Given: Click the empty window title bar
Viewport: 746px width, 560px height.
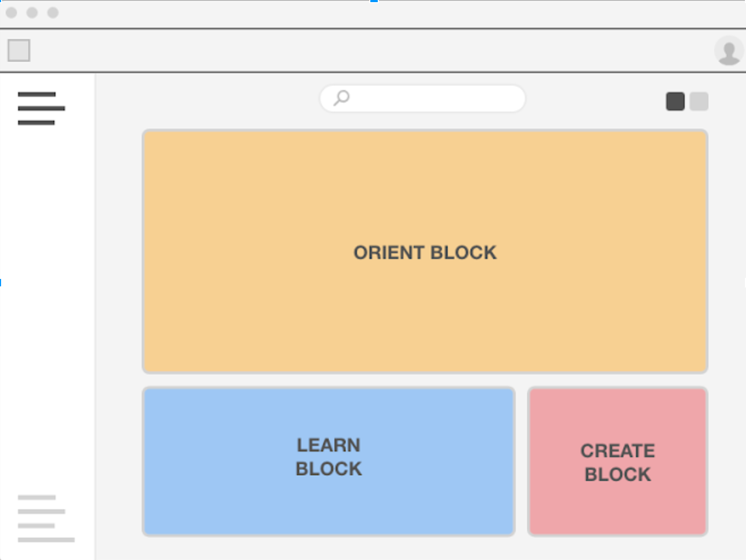Looking at the screenshot, I should pyautogui.click(x=371, y=14).
